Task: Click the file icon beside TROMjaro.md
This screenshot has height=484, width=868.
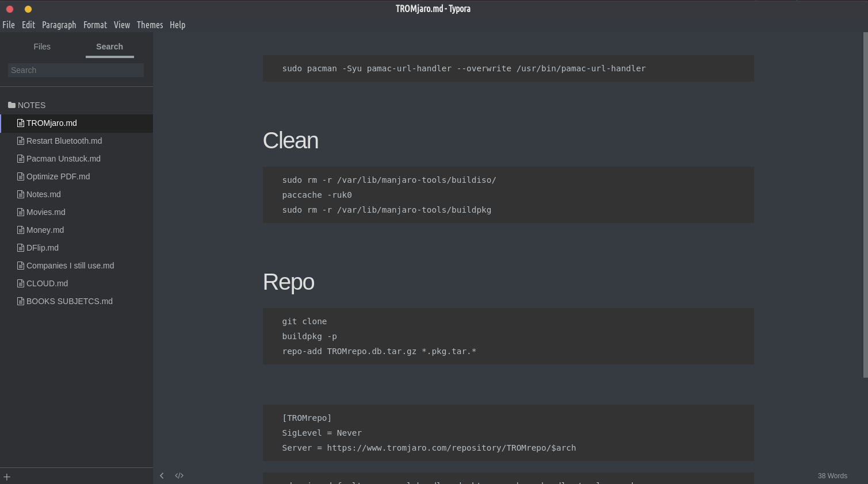Action: click(21, 123)
